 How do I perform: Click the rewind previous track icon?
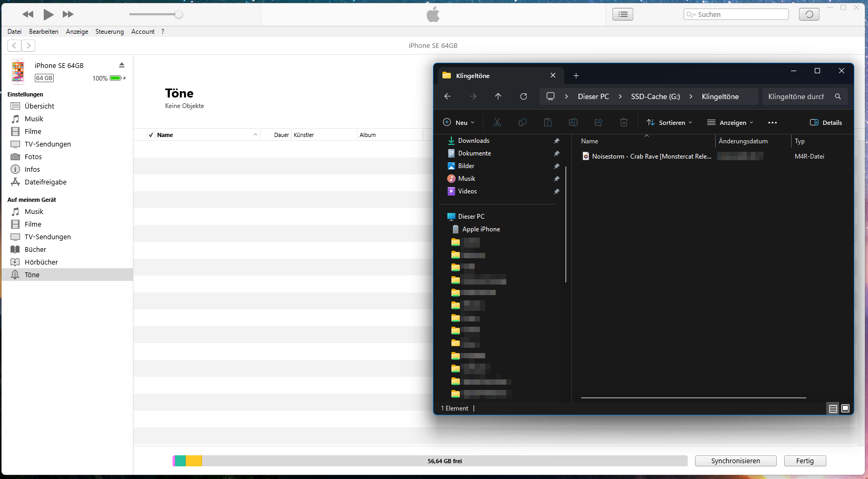tap(28, 14)
